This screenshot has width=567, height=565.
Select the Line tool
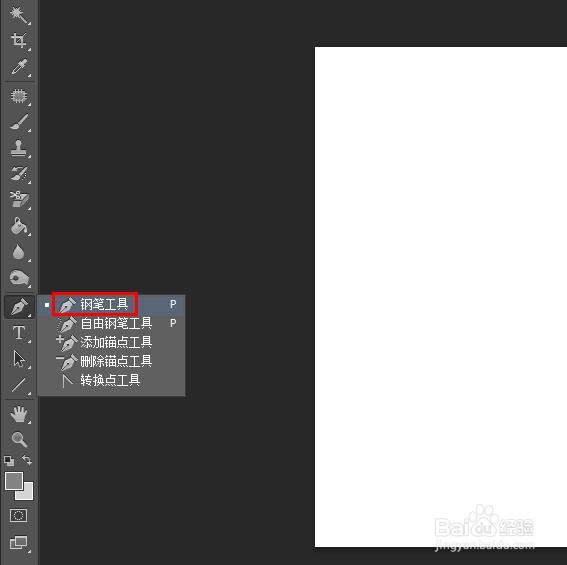click(x=19, y=385)
